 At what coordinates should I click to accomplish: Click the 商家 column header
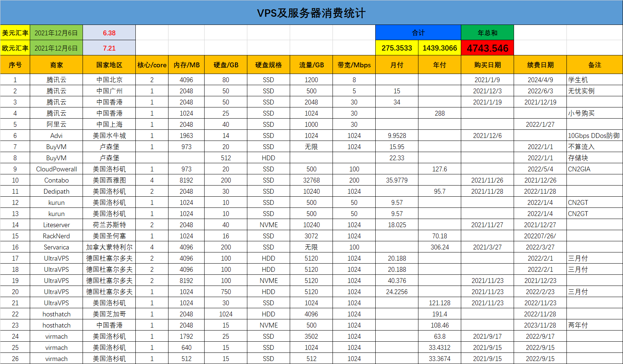coord(57,65)
